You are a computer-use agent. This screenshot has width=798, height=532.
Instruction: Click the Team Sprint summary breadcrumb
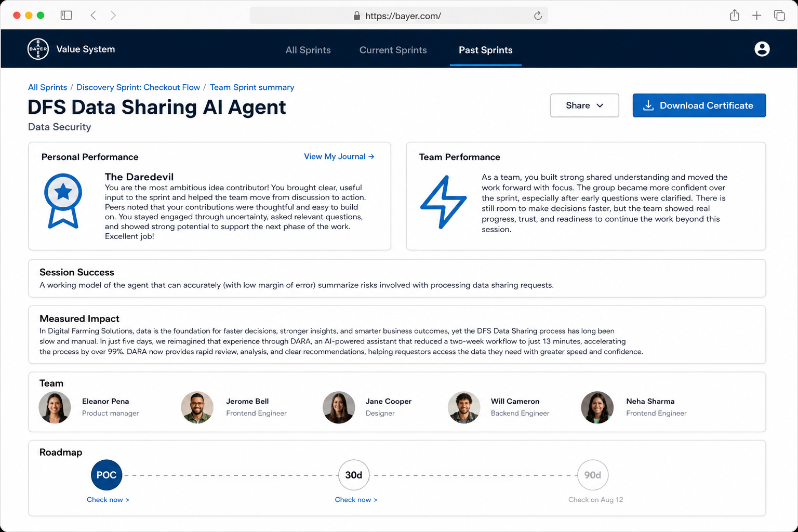coord(252,87)
